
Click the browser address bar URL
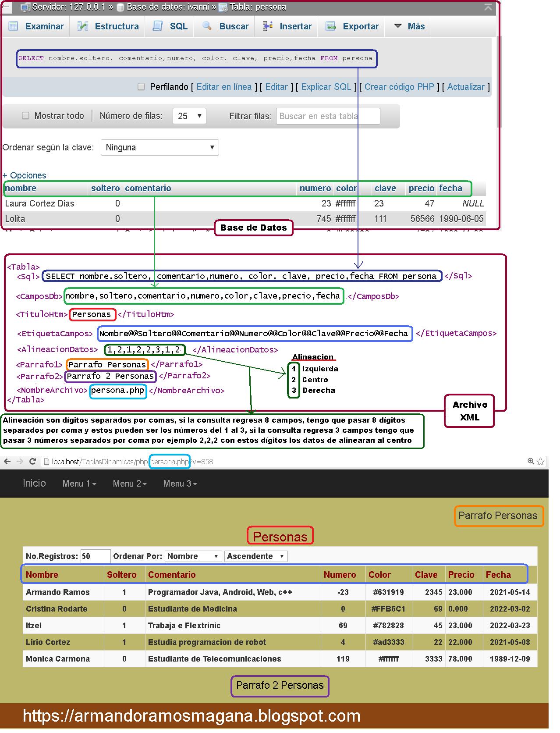pyautogui.click(x=132, y=462)
